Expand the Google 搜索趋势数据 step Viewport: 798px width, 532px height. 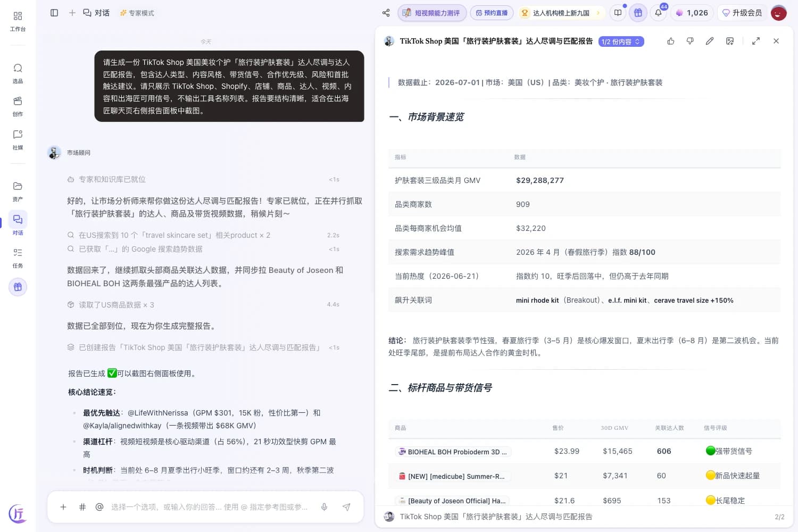click(203, 249)
